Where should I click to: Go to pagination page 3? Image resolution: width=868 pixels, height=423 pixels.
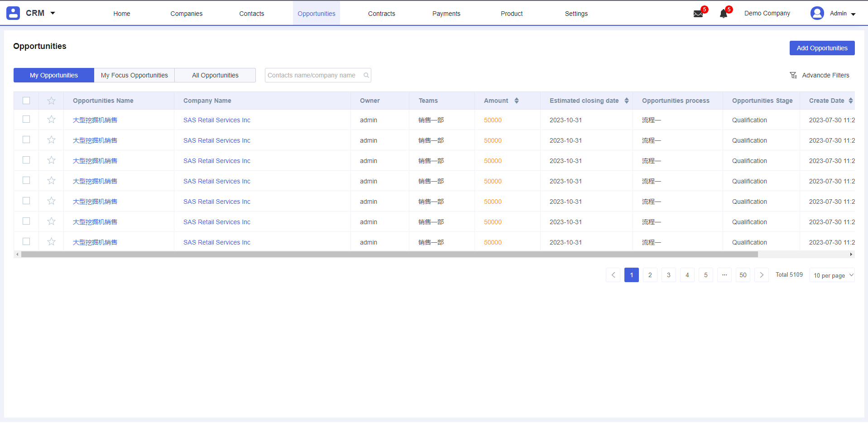(669, 275)
